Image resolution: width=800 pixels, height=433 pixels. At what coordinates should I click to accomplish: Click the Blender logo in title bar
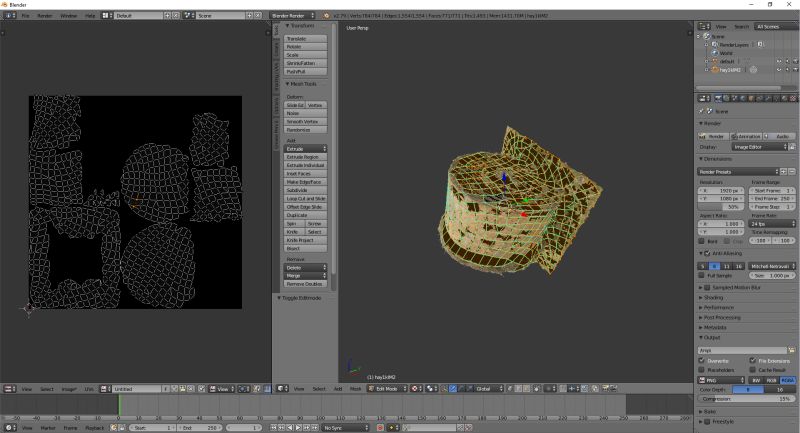click(x=4, y=4)
